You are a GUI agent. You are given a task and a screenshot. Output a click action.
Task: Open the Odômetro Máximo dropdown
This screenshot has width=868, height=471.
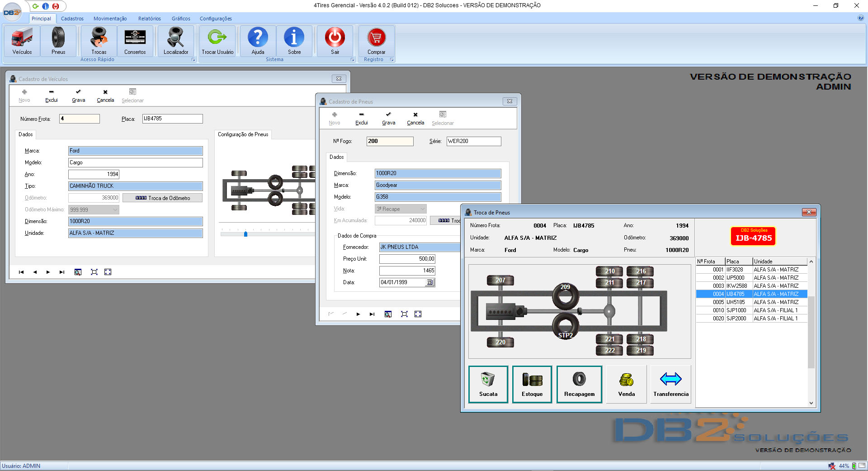click(115, 210)
